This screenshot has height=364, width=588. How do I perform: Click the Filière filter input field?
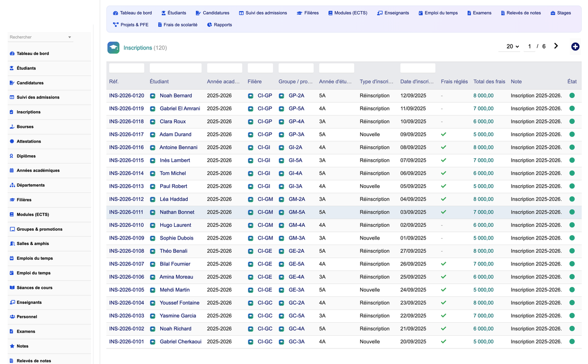click(x=260, y=68)
